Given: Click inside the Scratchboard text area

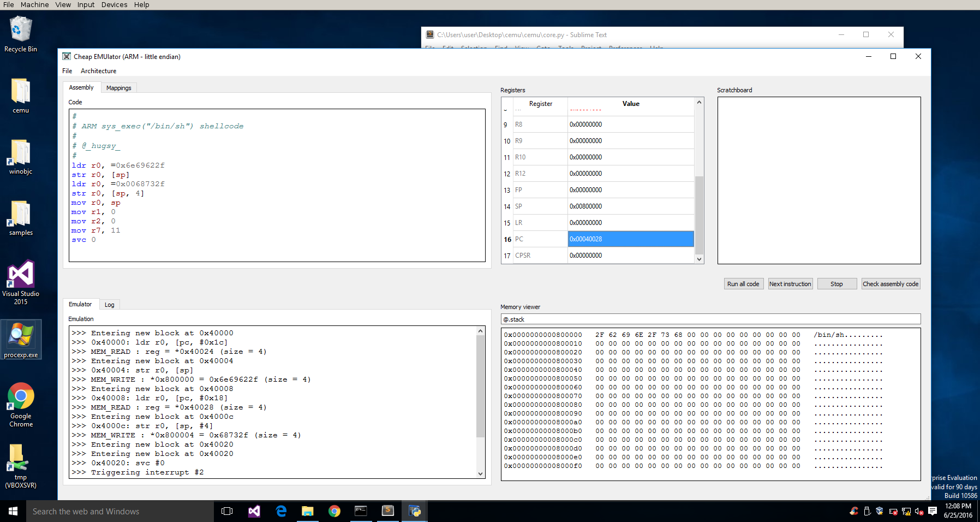Looking at the screenshot, I should [818, 180].
